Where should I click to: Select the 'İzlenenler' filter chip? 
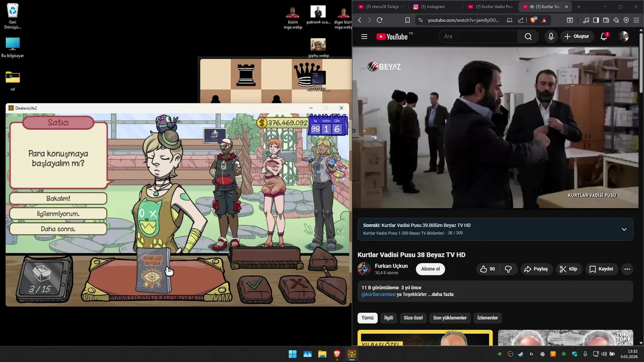click(488, 318)
